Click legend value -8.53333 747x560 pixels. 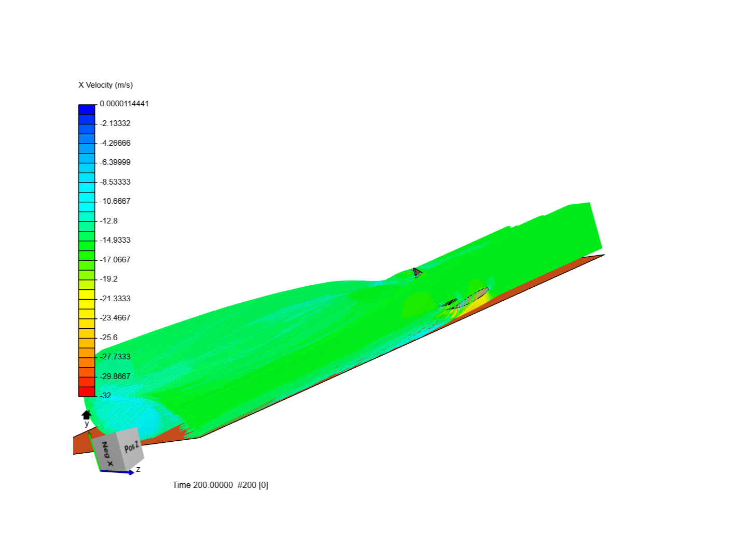(x=115, y=182)
